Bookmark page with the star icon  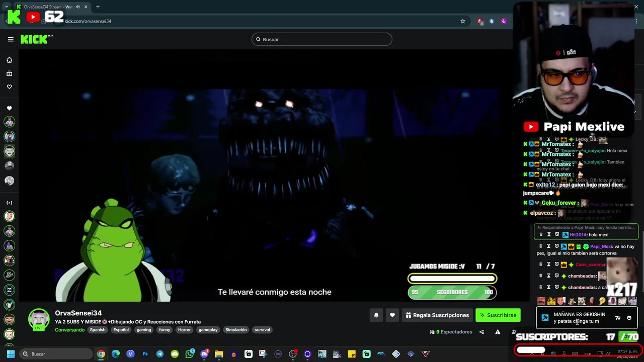point(462,21)
